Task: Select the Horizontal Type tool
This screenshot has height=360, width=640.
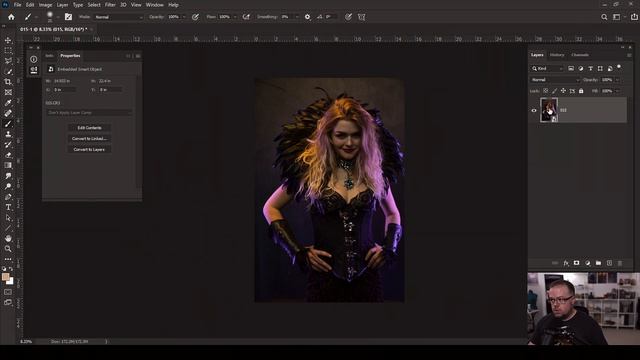Action: [x=8, y=207]
